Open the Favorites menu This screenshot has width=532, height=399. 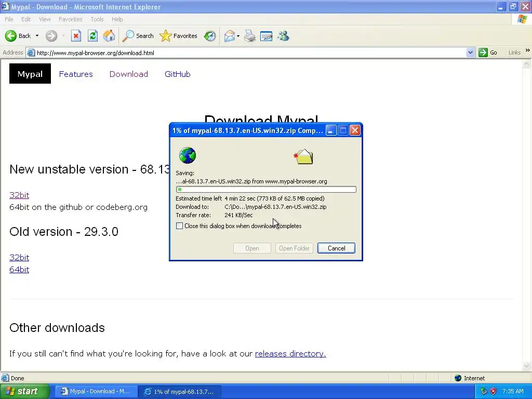coord(71,19)
